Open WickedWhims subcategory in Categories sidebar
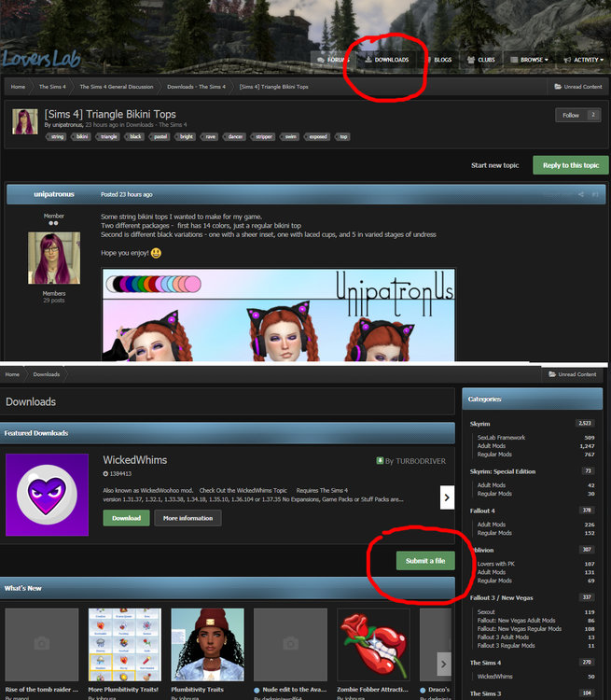The height and width of the screenshot is (700, 611). 495,677
